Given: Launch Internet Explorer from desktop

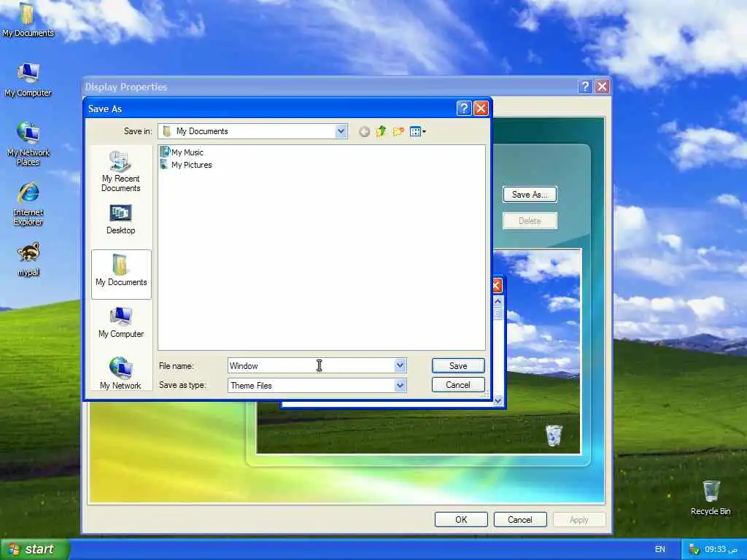Looking at the screenshot, I should tap(28, 204).
